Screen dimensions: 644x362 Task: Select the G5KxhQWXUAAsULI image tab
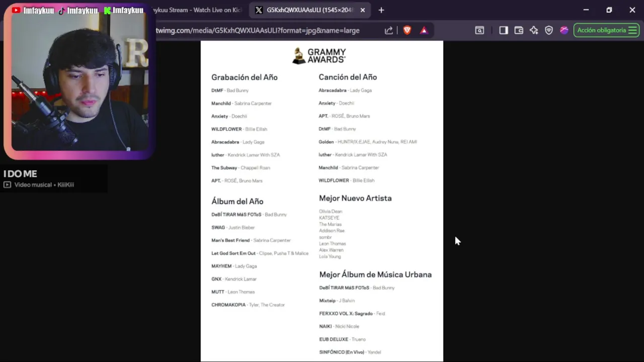(x=309, y=10)
